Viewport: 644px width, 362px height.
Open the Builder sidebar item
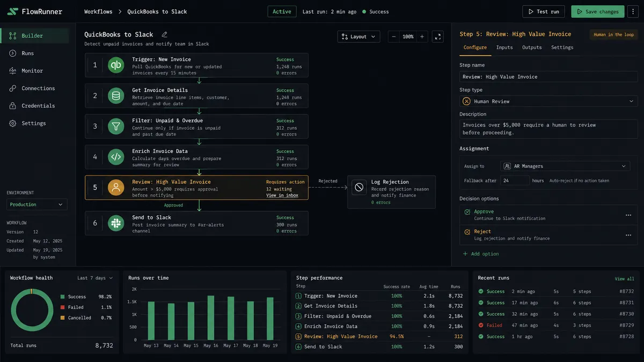pos(35,36)
